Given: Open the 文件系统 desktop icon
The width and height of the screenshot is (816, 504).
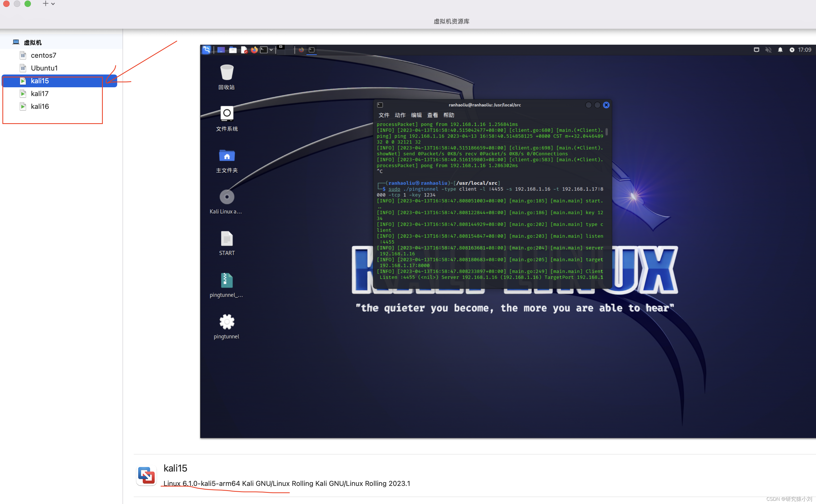Looking at the screenshot, I should [227, 119].
